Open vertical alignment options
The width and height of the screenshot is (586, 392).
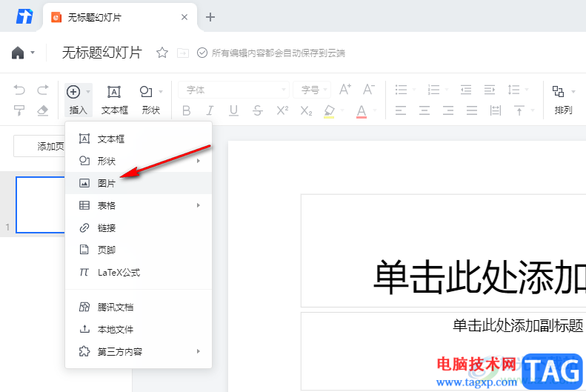(x=519, y=110)
